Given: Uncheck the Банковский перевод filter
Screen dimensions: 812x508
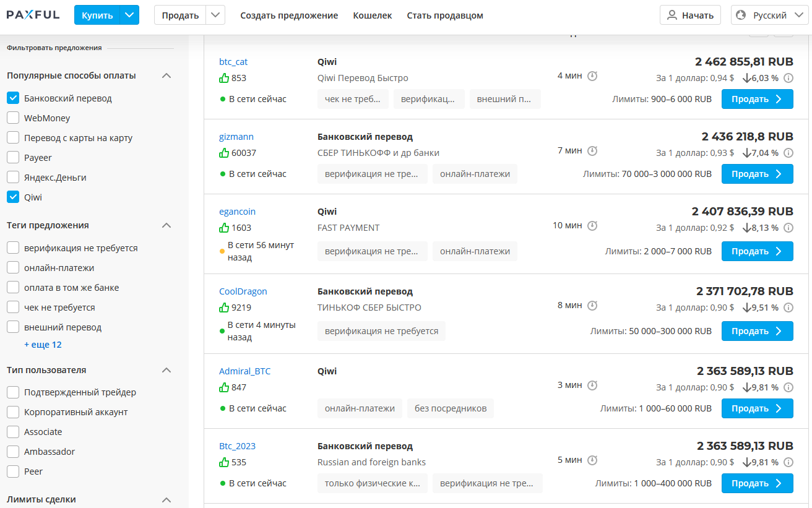Looking at the screenshot, I should pos(13,98).
